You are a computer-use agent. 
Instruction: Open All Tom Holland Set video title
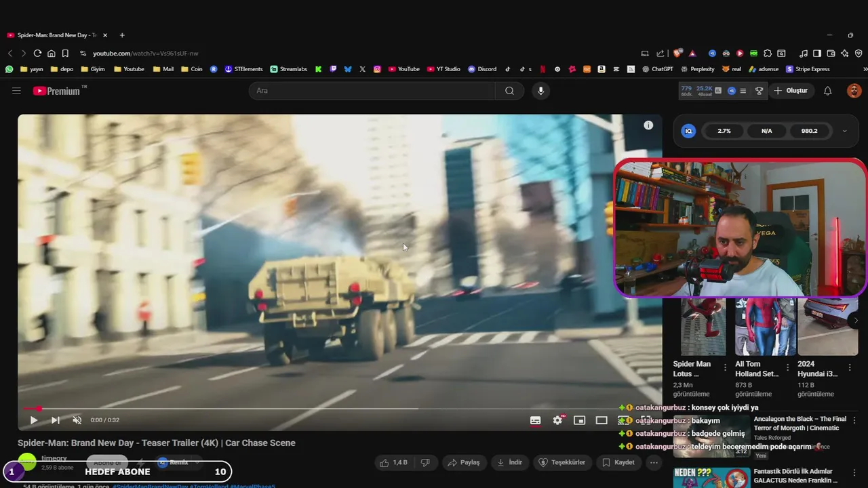point(757,369)
